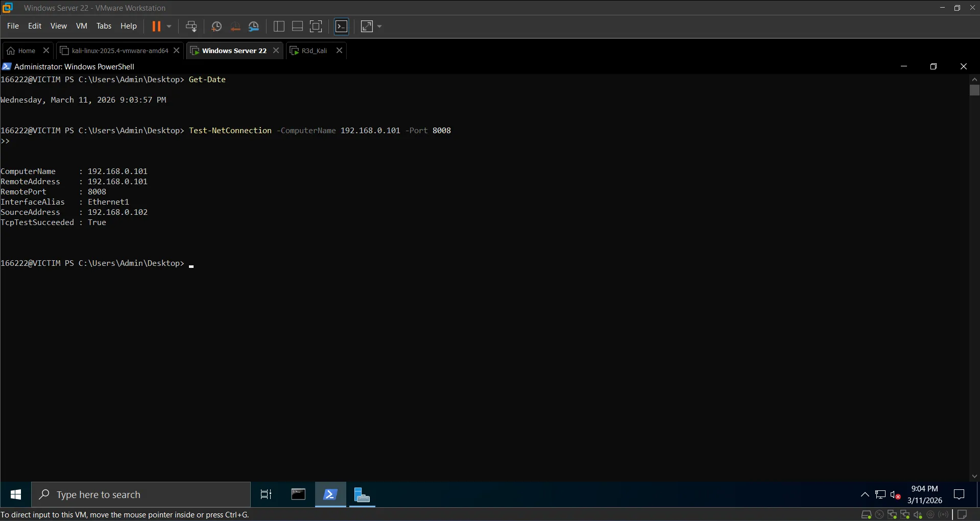
Task: Click the Bluetooth/wireless device status icon
Action: point(943,514)
